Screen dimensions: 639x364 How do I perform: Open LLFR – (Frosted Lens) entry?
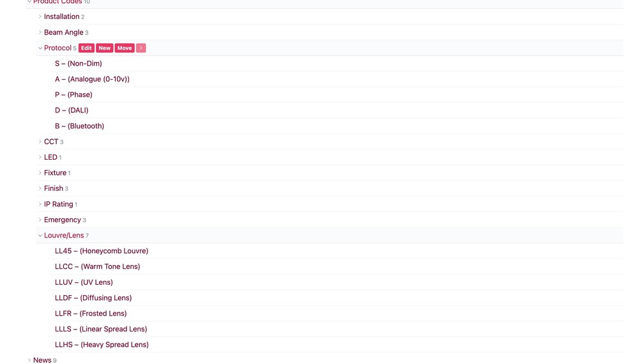(x=91, y=314)
